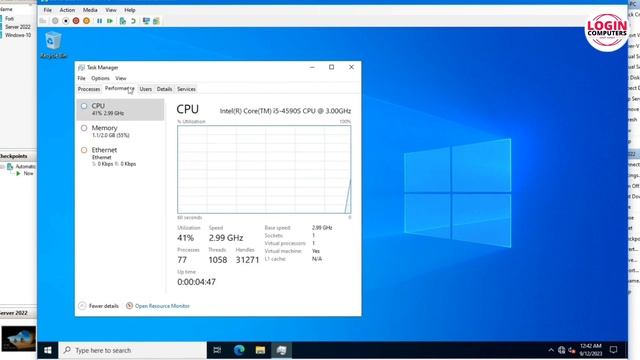The width and height of the screenshot is (640, 360).
Task: Click the Intel Core i5-4590S CPU name
Action: coord(285,111)
